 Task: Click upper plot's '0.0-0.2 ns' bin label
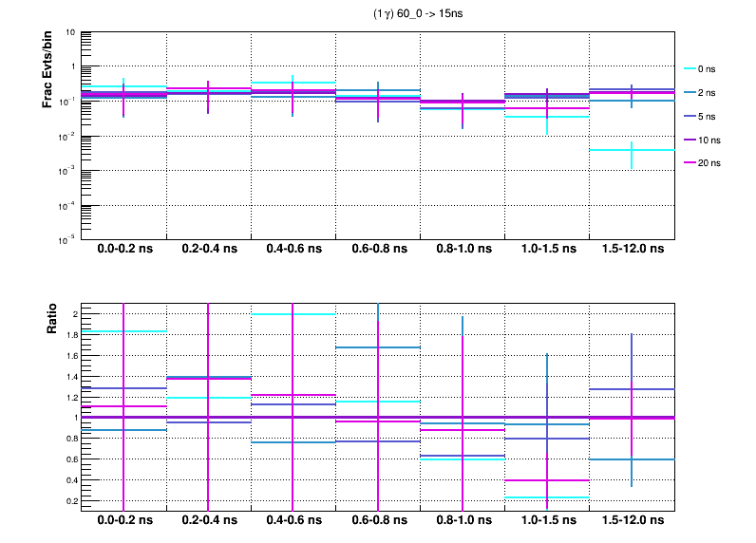coord(124,248)
